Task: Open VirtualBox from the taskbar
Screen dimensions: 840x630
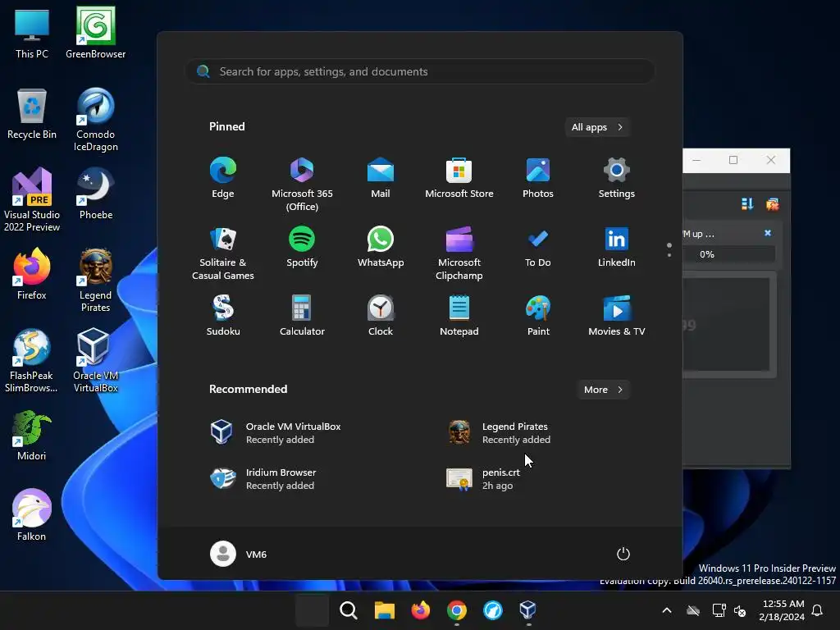Action: pos(528,610)
